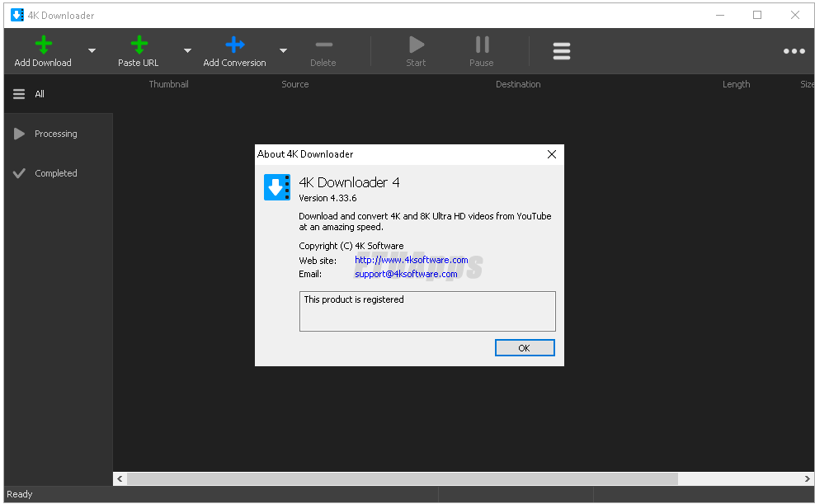Sort by the Source column header

pyautogui.click(x=295, y=84)
